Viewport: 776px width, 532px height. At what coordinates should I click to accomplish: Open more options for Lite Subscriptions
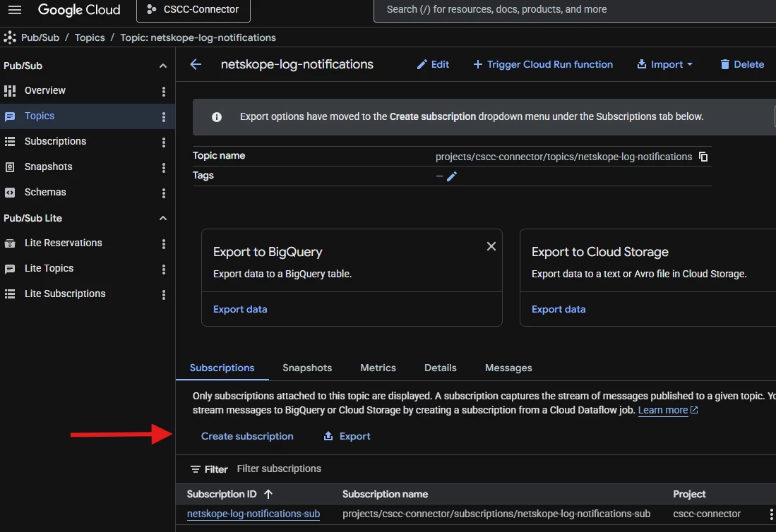(164, 295)
